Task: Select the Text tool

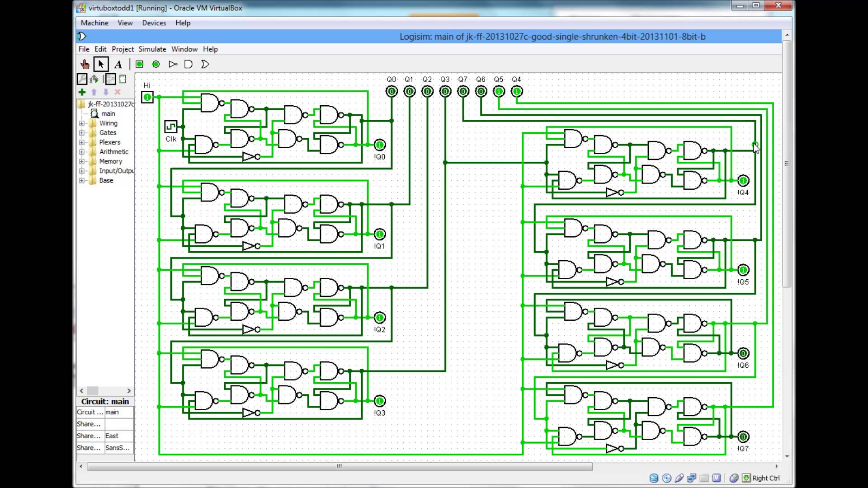Action: 118,64
